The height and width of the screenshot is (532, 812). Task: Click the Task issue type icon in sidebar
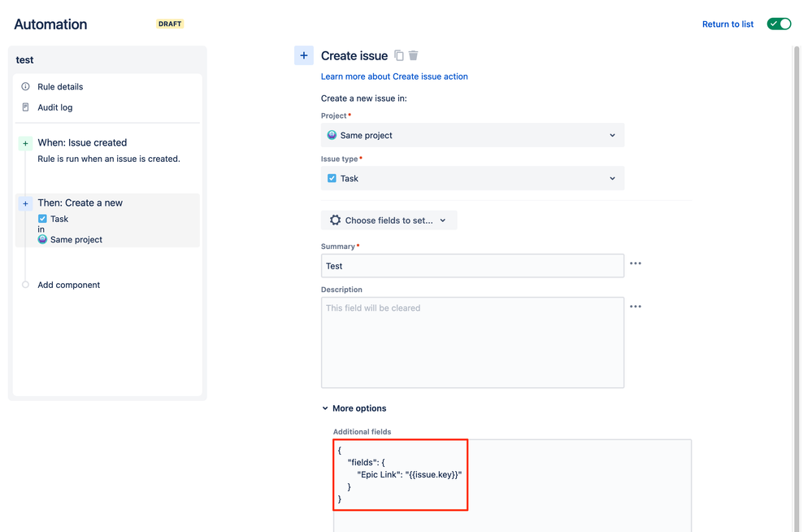(x=43, y=218)
